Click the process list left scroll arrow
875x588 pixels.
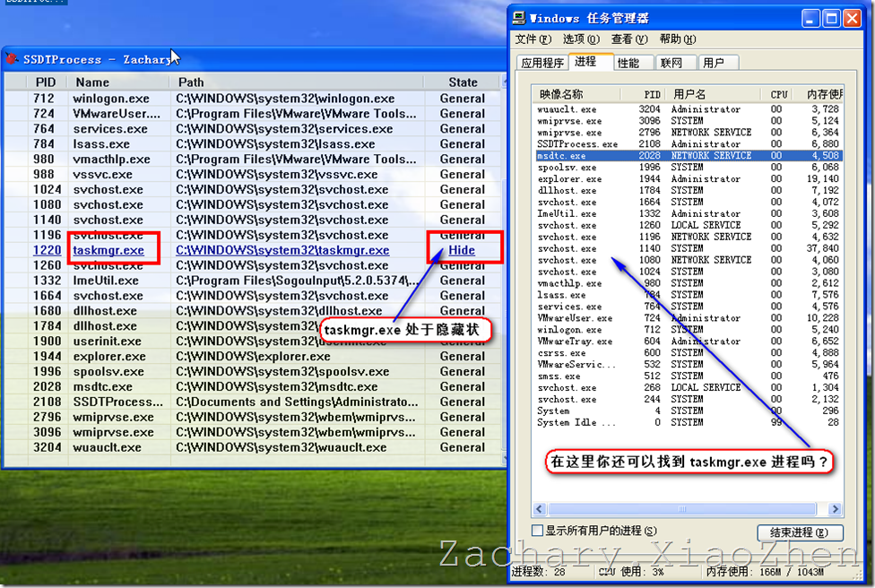[537, 509]
